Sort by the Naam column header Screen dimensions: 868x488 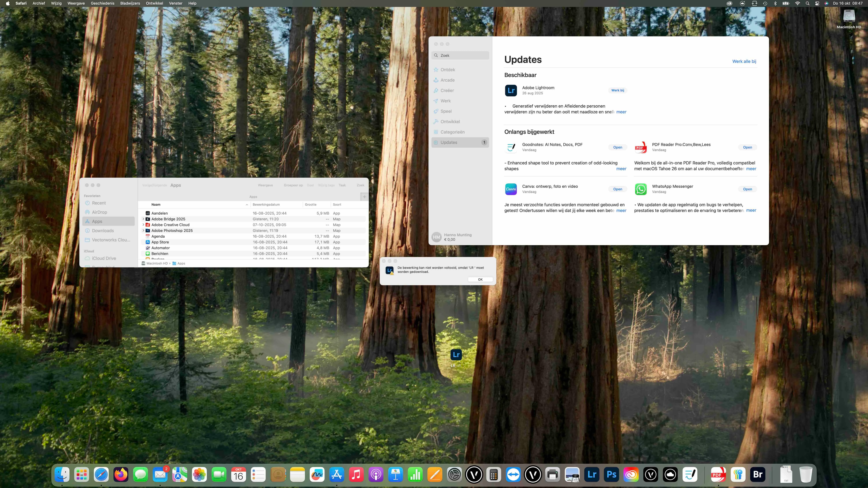pyautogui.click(x=156, y=204)
